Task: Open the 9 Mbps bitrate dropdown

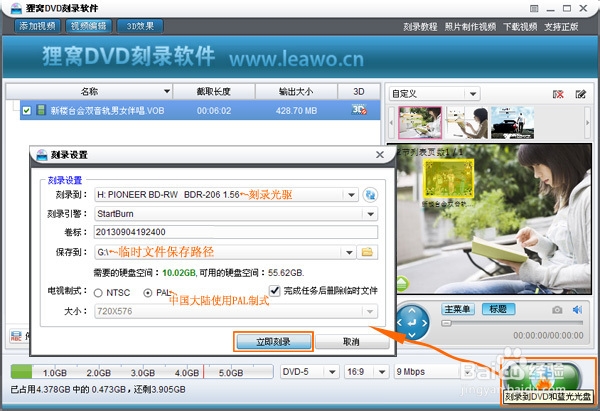Action: pyautogui.click(x=432, y=372)
